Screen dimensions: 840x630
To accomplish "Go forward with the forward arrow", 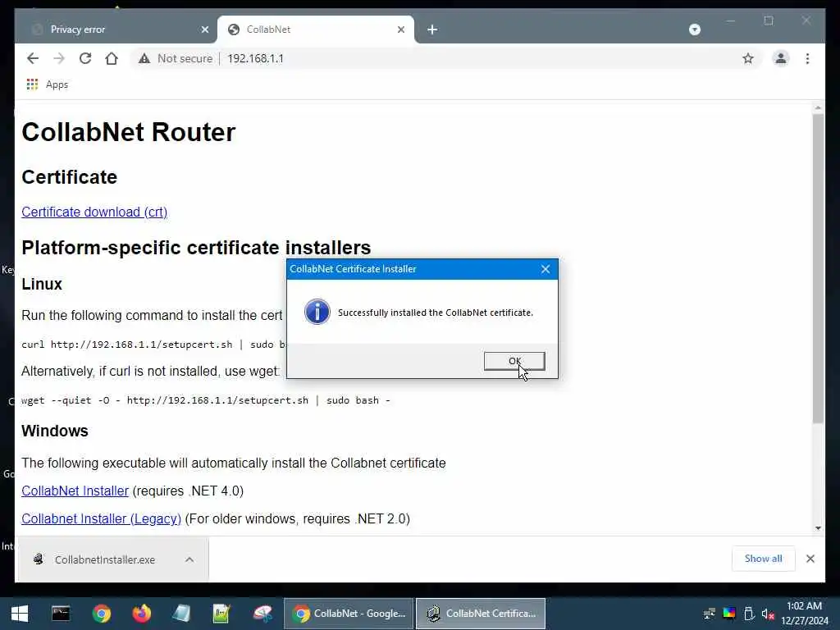I will click(59, 58).
